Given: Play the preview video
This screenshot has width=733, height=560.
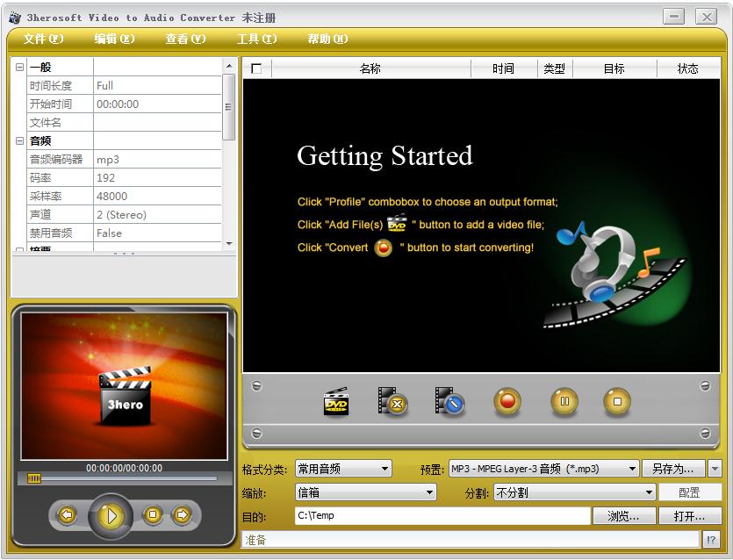Looking at the screenshot, I should click(x=111, y=515).
